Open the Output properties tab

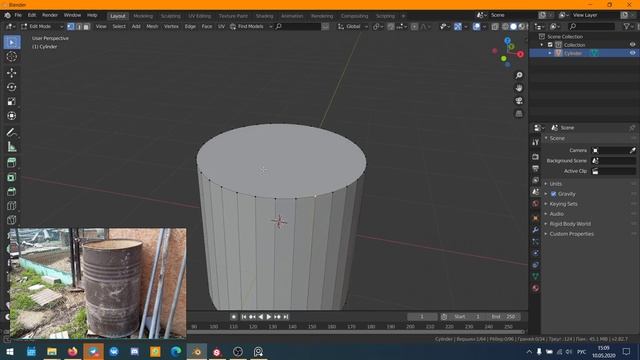point(536,169)
